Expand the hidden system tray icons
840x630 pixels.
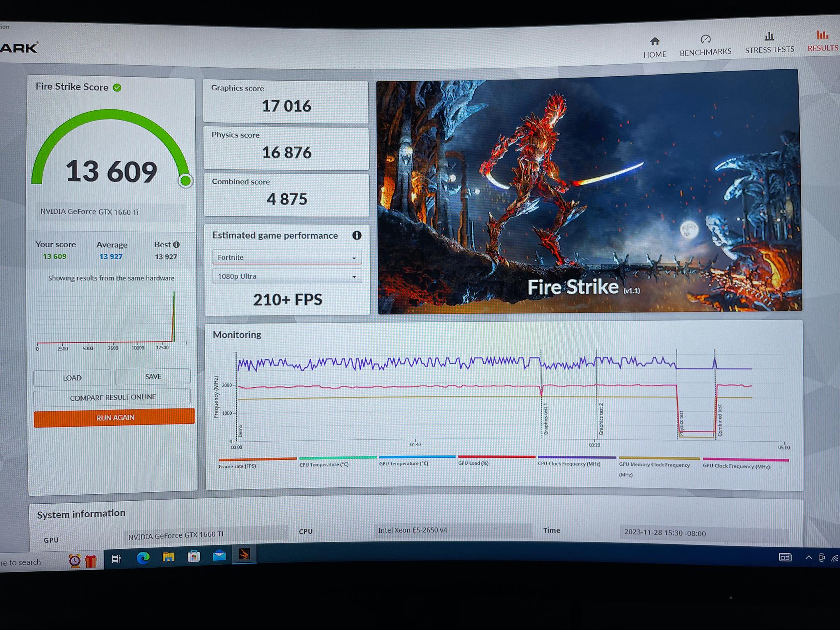(808, 557)
